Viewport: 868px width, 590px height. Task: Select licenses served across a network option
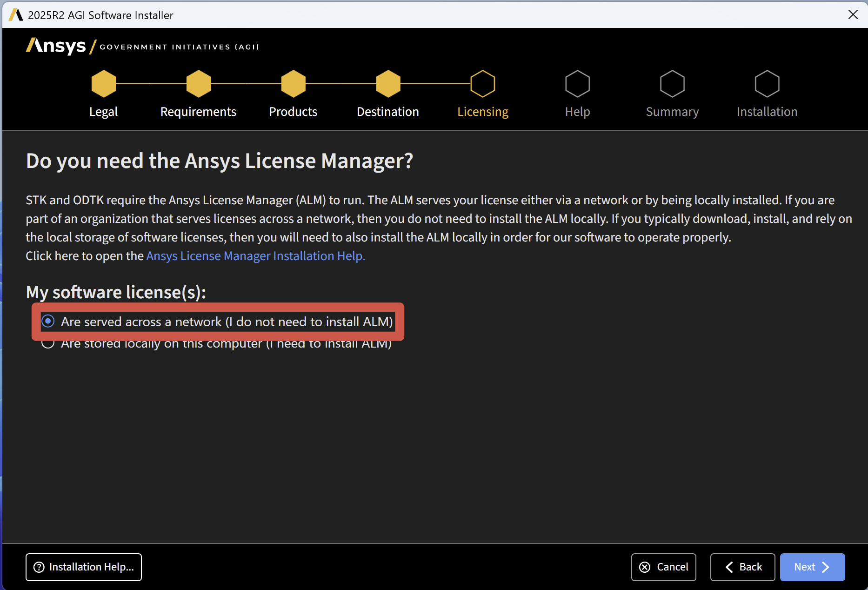(x=48, y=322)
